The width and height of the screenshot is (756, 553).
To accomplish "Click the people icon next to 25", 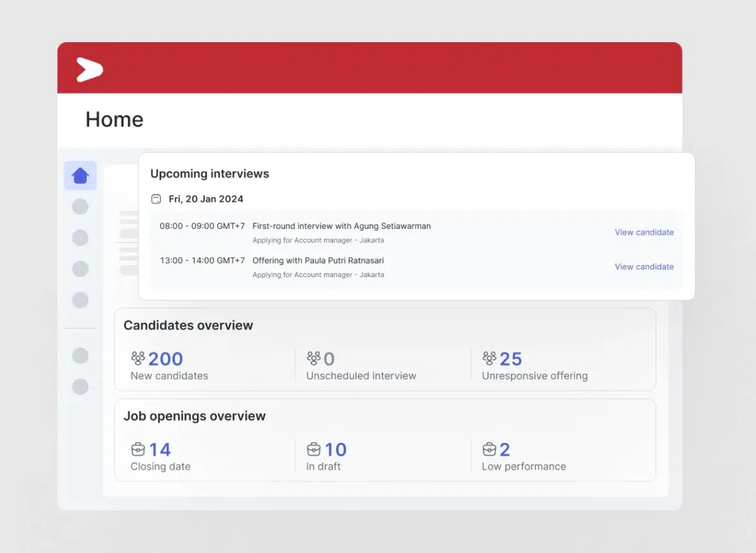I will pyautogui.click(x=489, y=358).
